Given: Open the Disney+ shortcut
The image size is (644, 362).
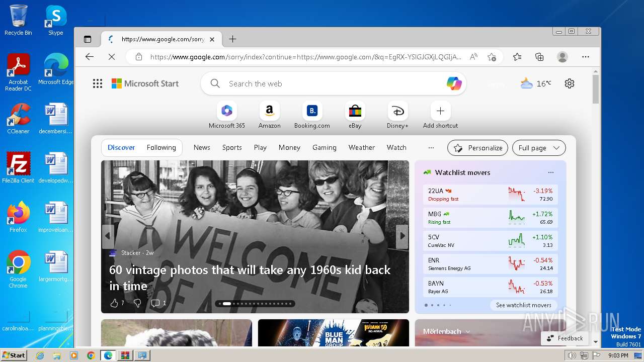Looking at the screenshot, I should click(x=398, y=115).
